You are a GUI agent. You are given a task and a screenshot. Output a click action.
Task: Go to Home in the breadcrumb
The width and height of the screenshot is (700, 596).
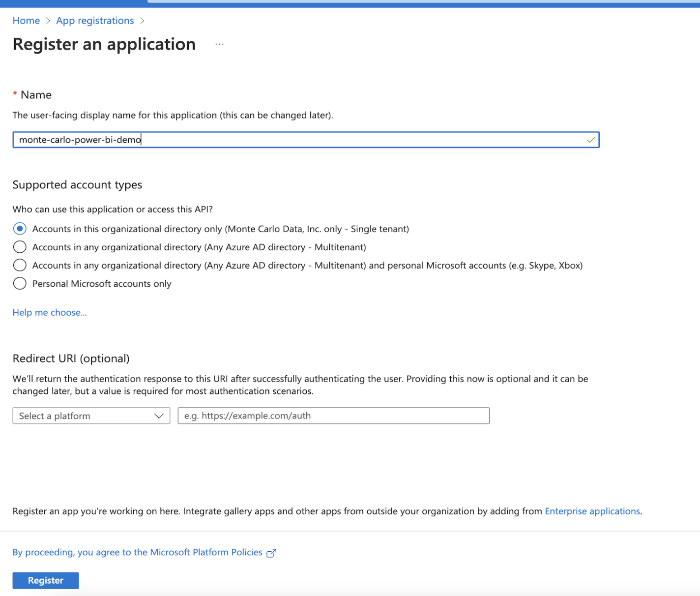pyautogui.click(x=26, y=21)
